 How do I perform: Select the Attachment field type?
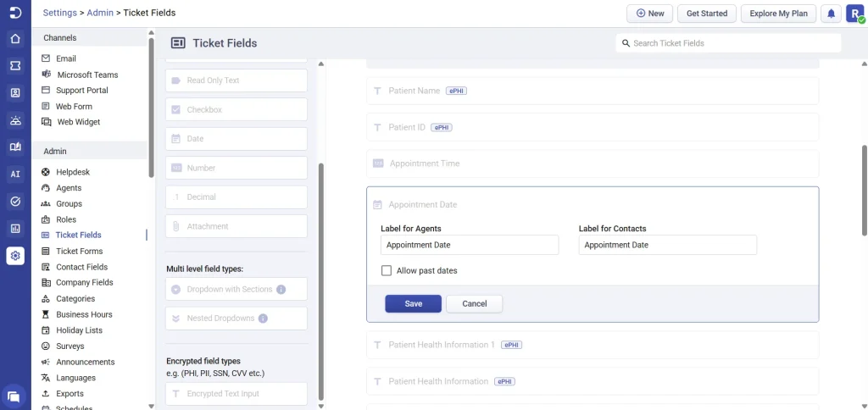click(x=236, y=226)
